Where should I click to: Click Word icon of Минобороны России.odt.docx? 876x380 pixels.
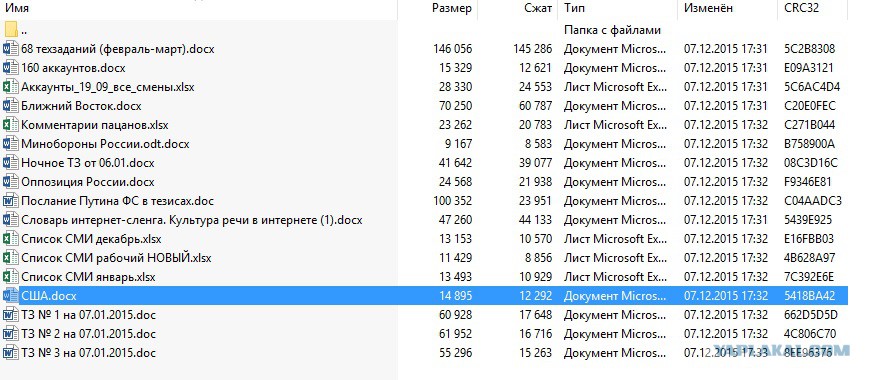11,144
